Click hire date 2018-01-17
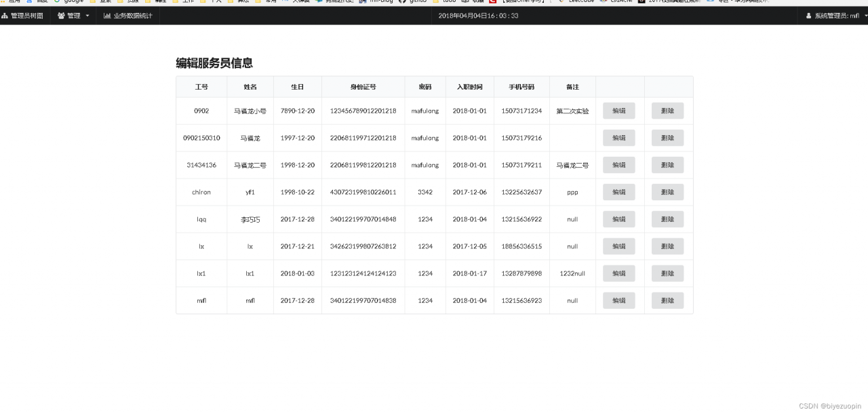868x414 pixels. [470, 274]
